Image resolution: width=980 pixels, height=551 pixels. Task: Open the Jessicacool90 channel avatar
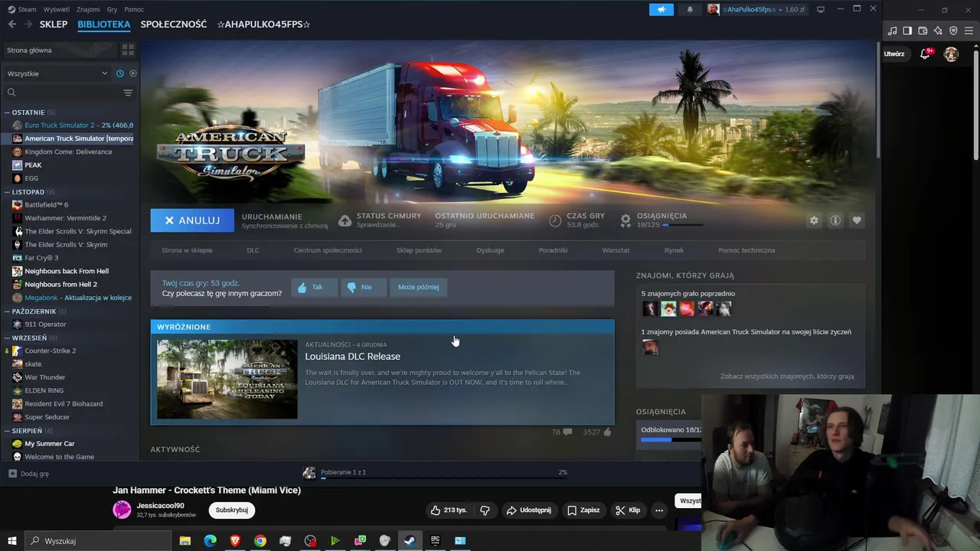pyautogui.click(x=122, y=510)
